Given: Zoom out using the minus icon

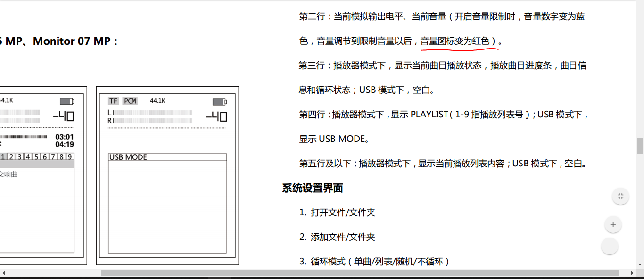Looking at the screenshot, I should pos(610,246).
